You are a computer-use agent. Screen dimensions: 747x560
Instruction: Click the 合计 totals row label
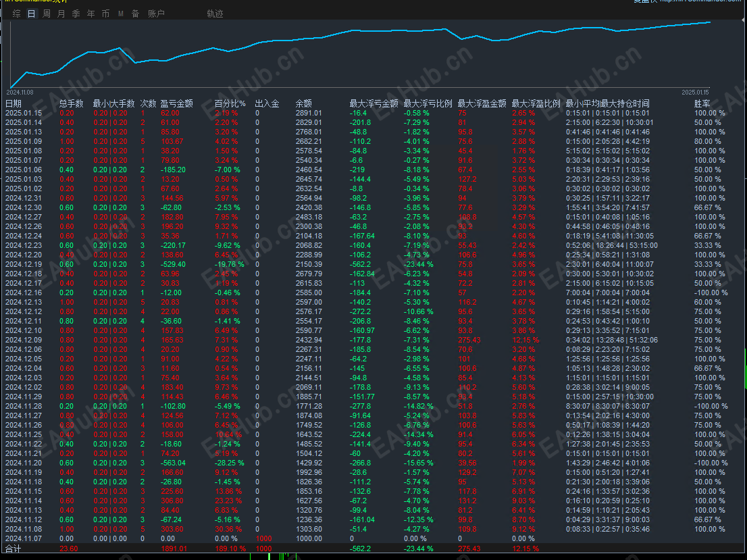(14, 549)
